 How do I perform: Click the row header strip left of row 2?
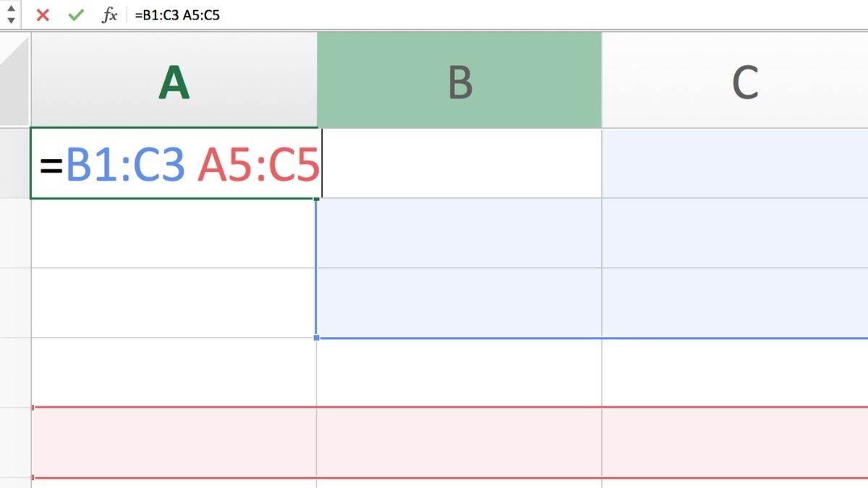pos(14,231)
